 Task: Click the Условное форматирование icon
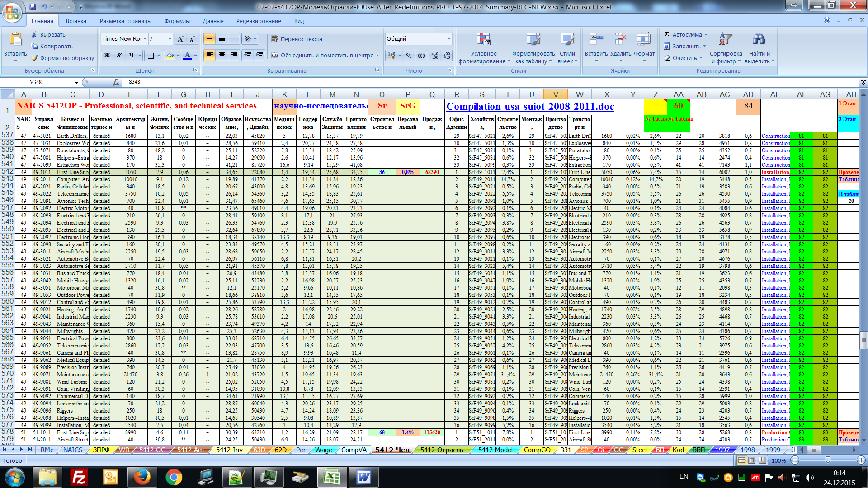coord(483,40)
